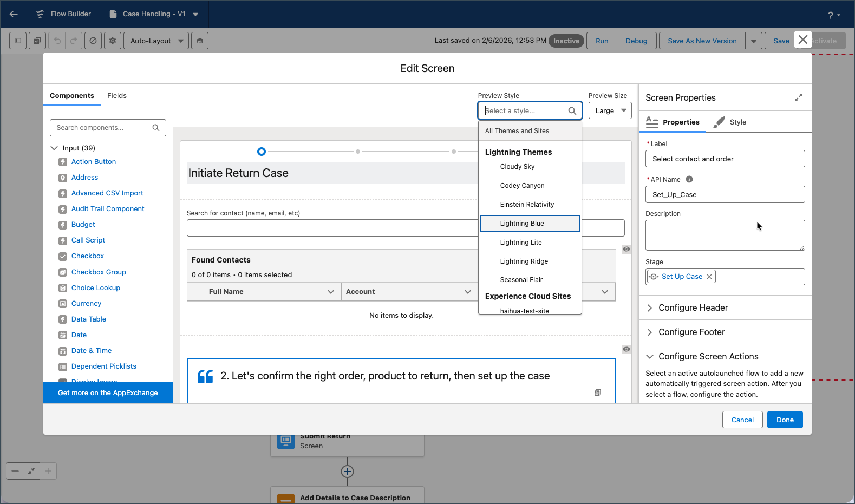Click the back arrow in Flow Builder header
The width and height of the screenshot is (855, 504).
14,14
